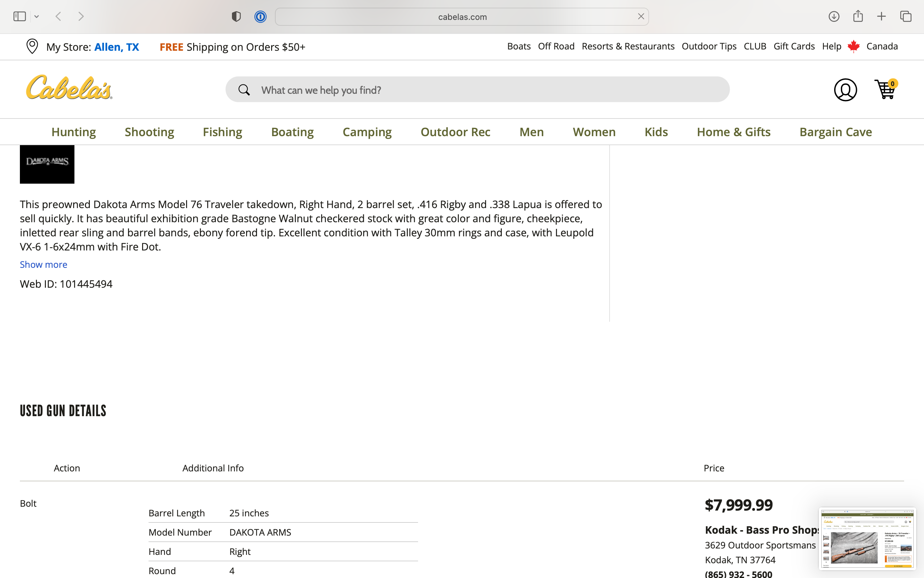
Task: Open the Camping menu
Action: (x=367, y=132)
